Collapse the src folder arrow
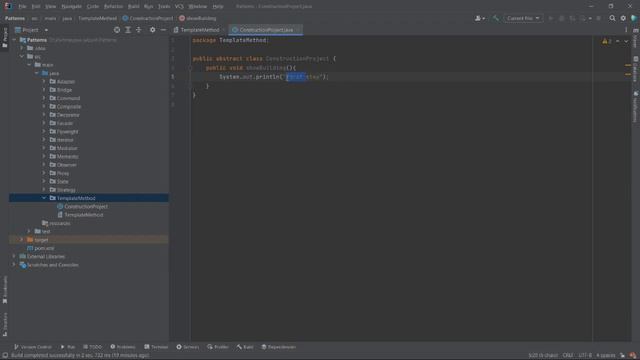 [22, 56]
